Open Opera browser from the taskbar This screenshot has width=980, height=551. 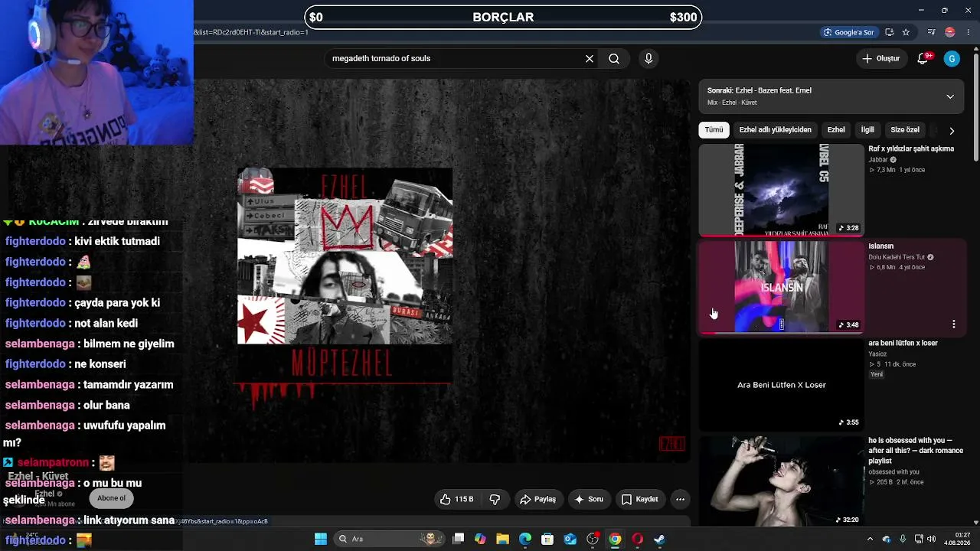[x=637, y=539]
